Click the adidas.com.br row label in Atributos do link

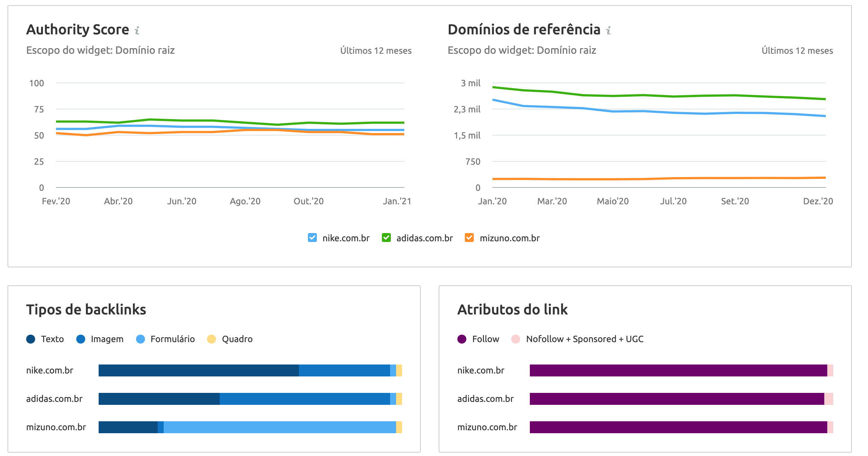[x=485, y=399]
